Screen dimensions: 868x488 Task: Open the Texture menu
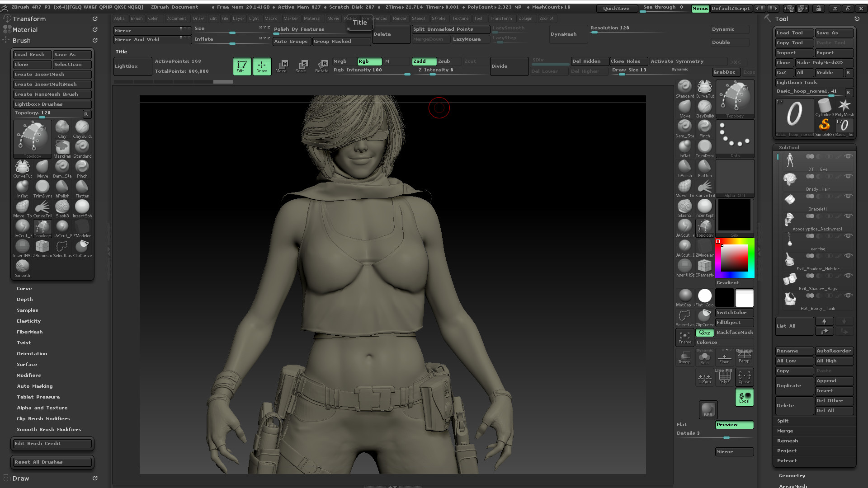pos(460,19)
